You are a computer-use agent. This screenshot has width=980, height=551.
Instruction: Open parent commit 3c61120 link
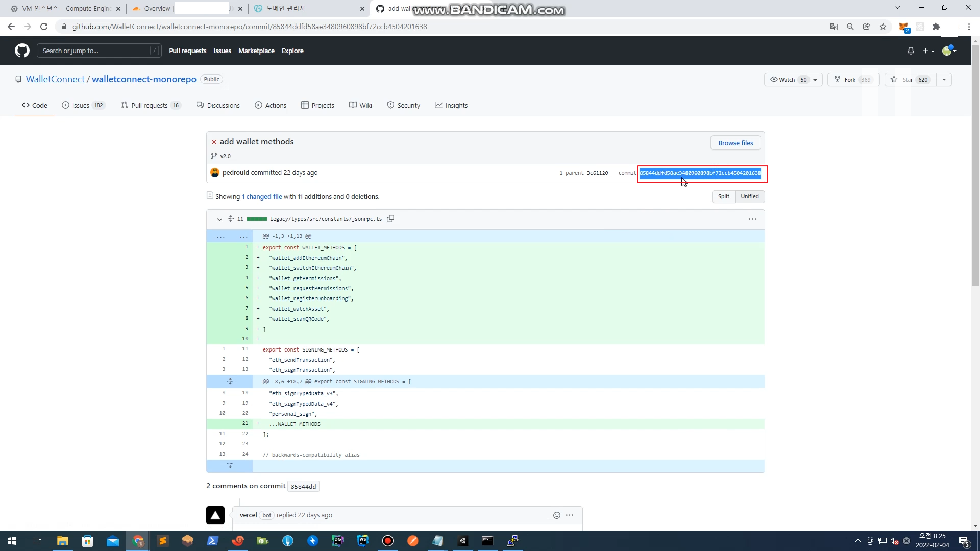point(597,173)
